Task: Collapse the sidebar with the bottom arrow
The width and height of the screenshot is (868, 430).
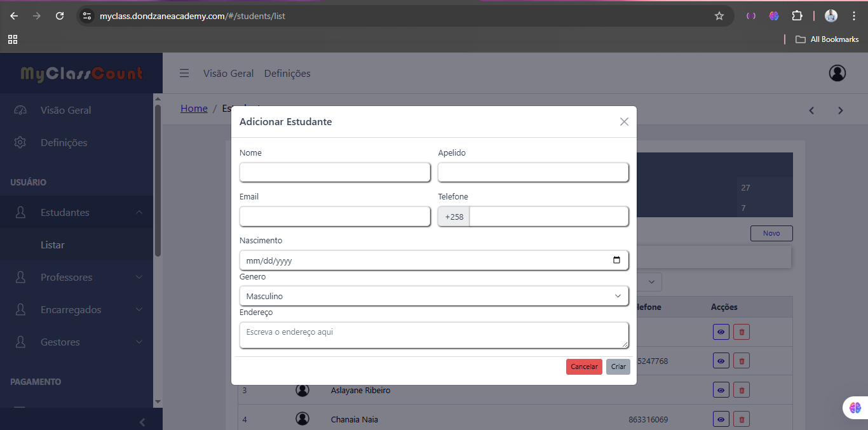Action: 142,422
